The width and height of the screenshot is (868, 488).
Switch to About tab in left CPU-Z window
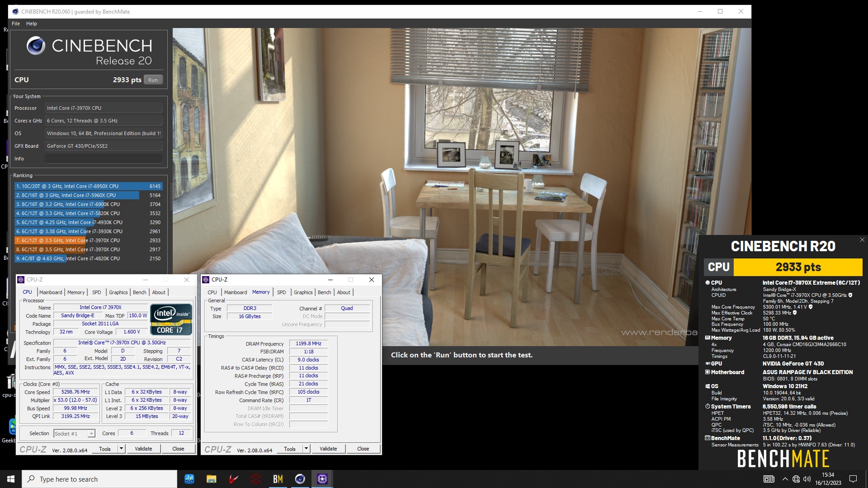(x=159, y=292)
